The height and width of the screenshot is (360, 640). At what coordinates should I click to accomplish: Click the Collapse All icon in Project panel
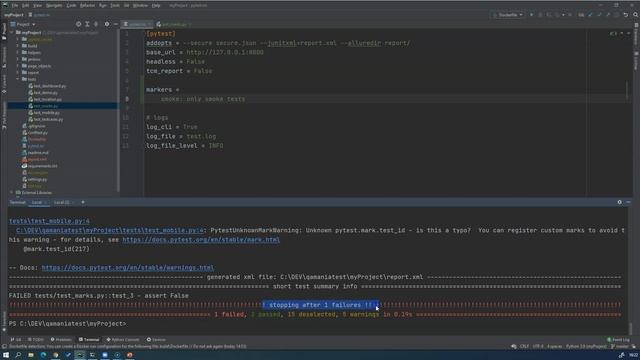coord(96,24)
